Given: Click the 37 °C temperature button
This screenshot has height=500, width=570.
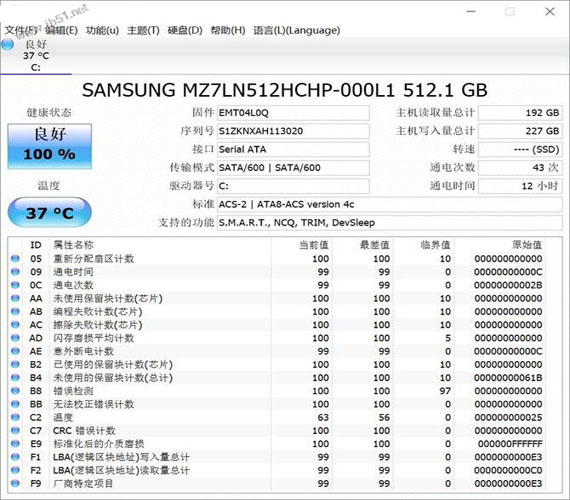Looking at the screenshot, I should click(49, 212).
